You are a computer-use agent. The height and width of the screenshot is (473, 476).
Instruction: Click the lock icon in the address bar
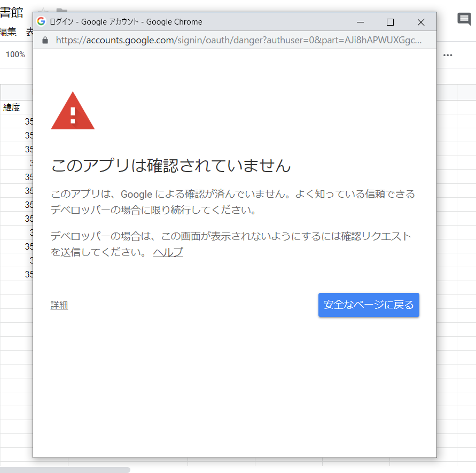click(x=45, y=40)
